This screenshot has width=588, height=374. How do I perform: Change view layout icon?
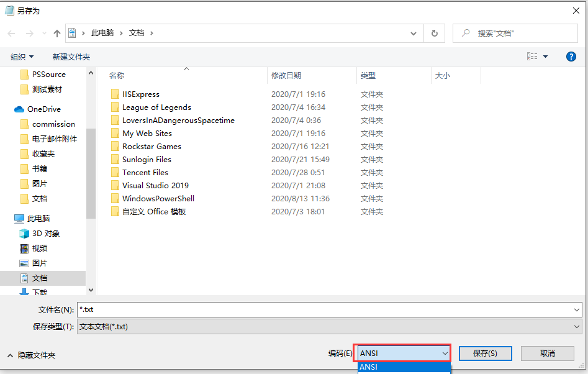pos(531,57)
